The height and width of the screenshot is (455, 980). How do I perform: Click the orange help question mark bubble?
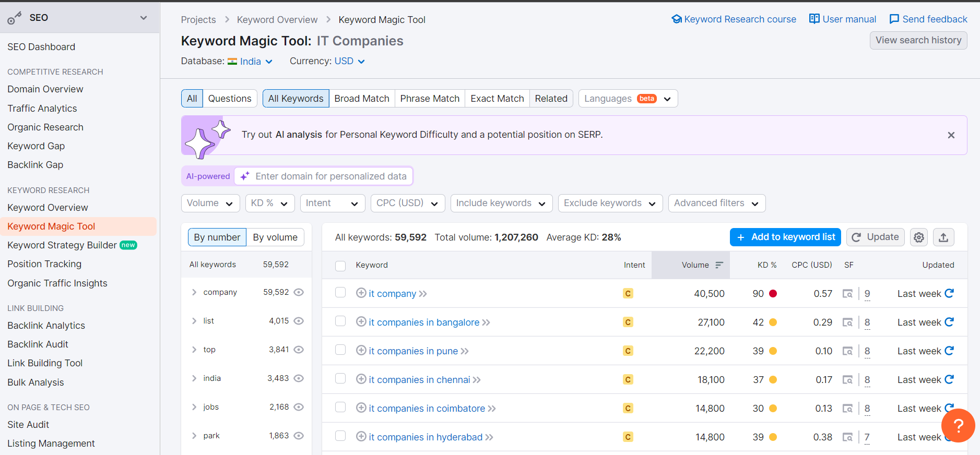[958, 426]
